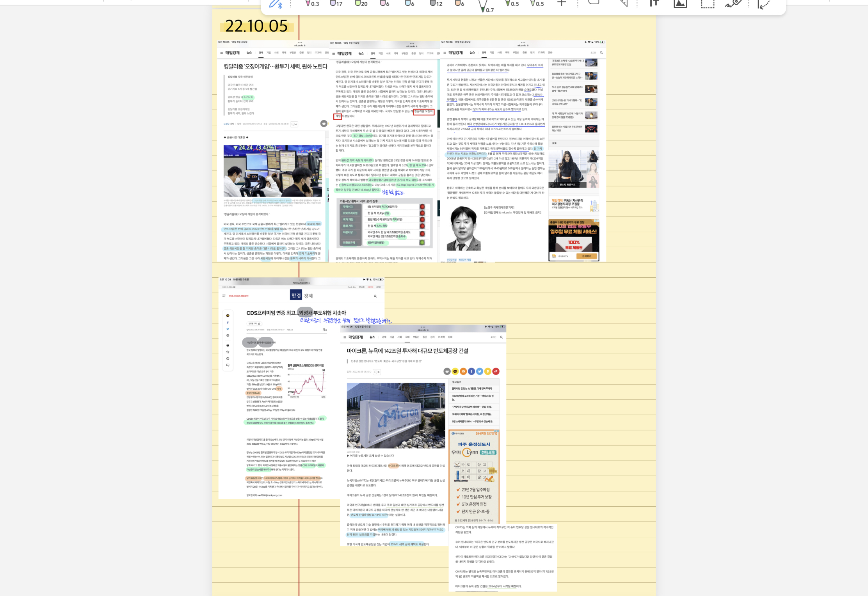Select the gray highlighter size 12

(x=436, y=4)
